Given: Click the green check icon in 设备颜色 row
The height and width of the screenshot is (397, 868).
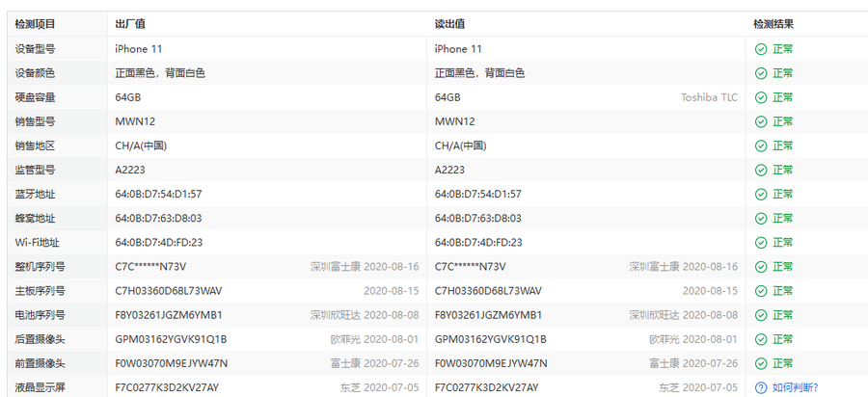Looking at the screenshot, I should point(761,73).
